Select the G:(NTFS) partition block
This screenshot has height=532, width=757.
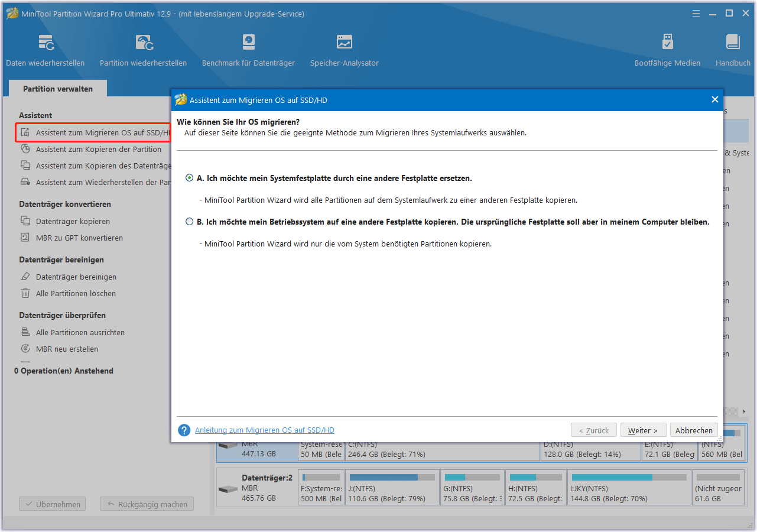(472, 488)
